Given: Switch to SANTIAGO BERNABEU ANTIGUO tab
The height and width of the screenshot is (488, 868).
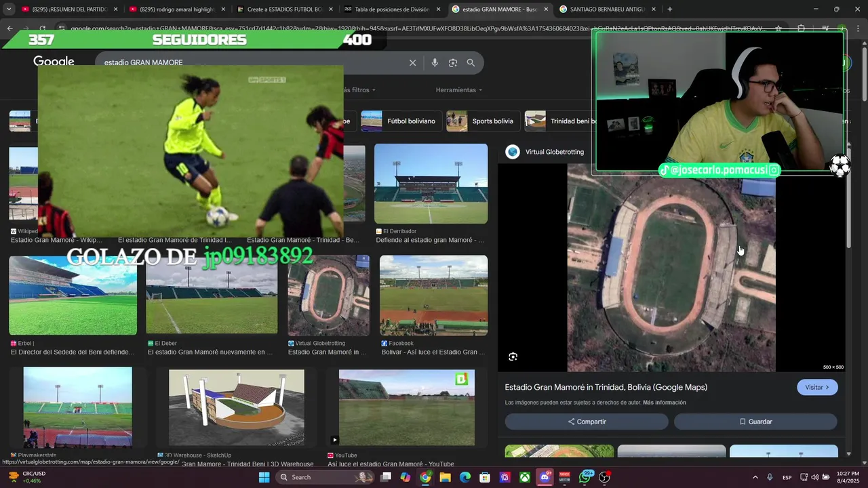Looking at the screenshot, I should [x=607, y=9].
